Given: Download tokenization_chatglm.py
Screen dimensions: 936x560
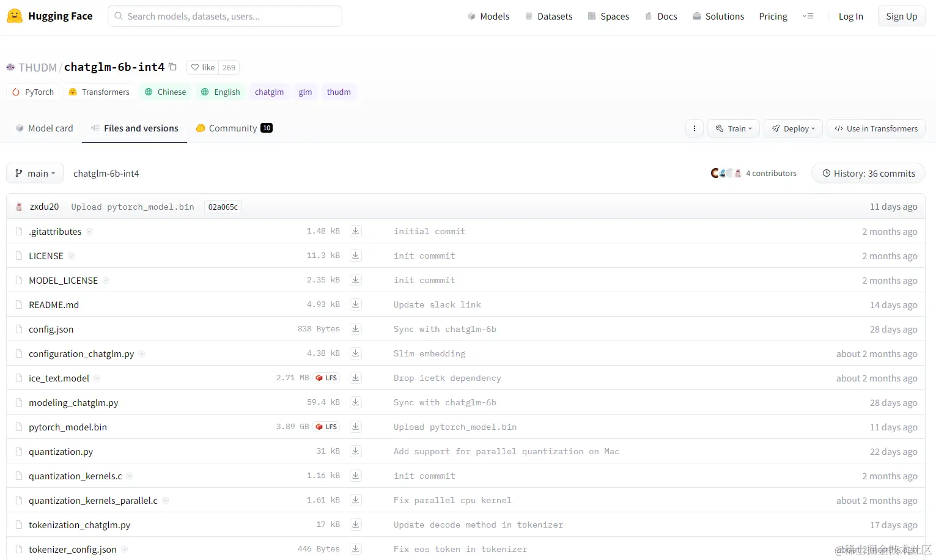Looking at the screenshot, I should click(355, 525).
